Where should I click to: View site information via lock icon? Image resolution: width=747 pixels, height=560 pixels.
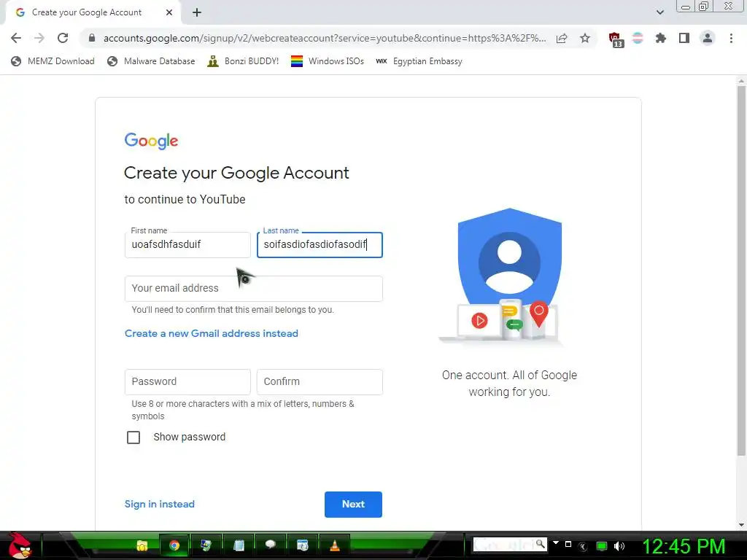pyautogui.click(x=92, y=38)
